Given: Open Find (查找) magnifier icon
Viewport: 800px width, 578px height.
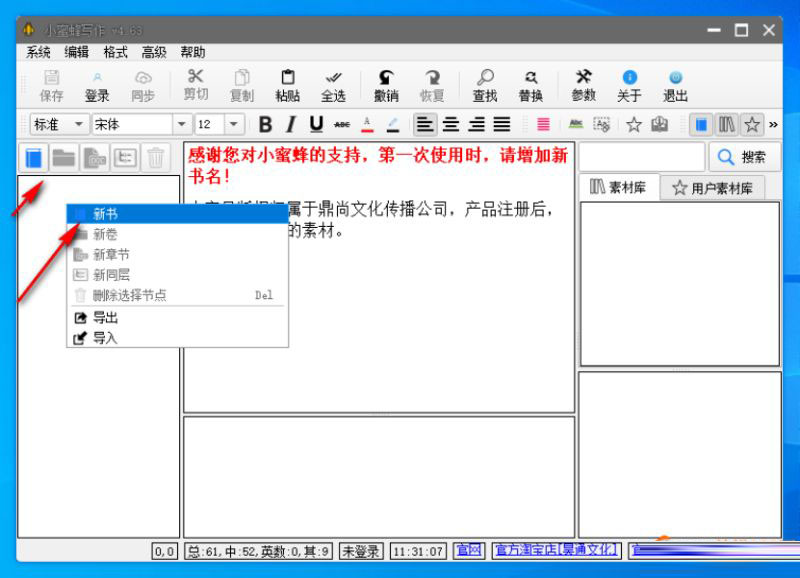Looking at the screenshot, I should coord(485,86).
